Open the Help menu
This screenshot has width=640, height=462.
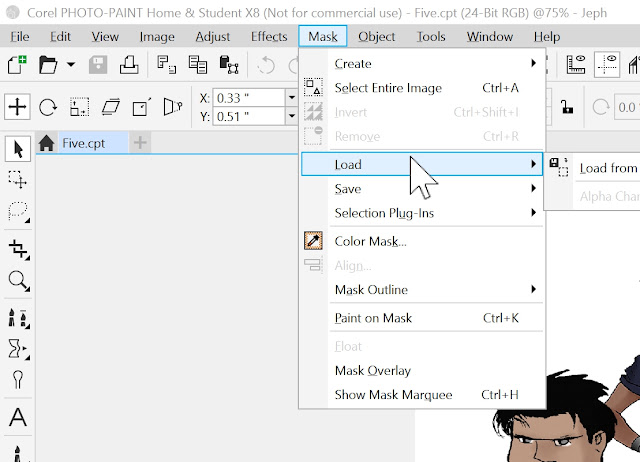tap(547, 37)
